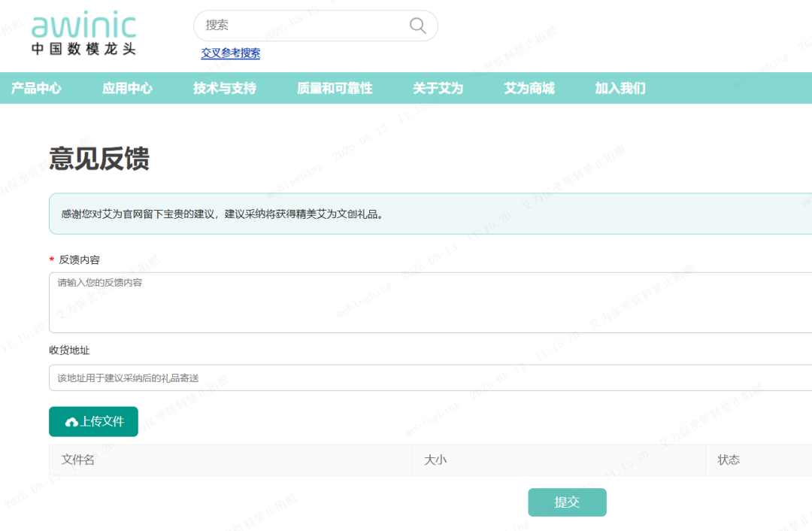
Task: Click the awinic logo
Action: [x=83, y=35]
